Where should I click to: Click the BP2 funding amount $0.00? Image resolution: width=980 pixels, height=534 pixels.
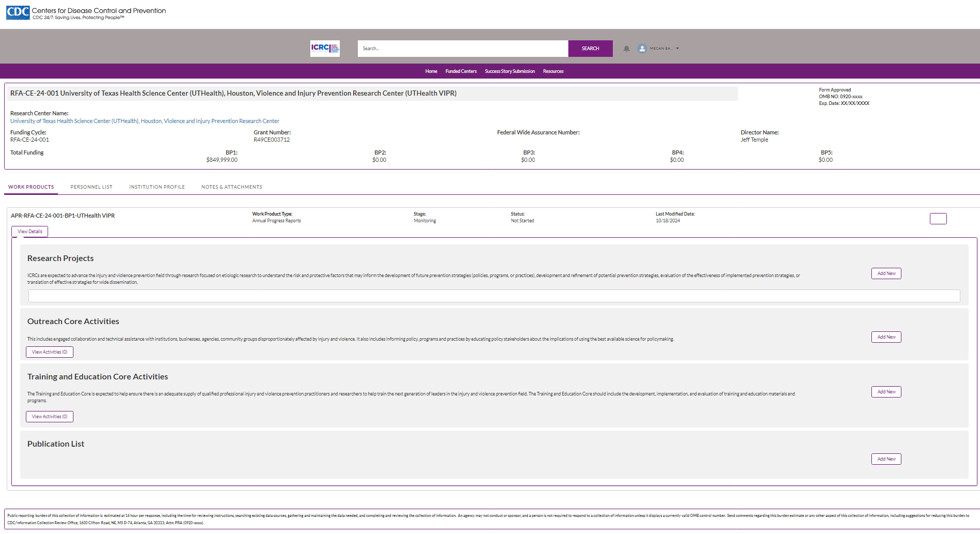(x=379, y=160)
